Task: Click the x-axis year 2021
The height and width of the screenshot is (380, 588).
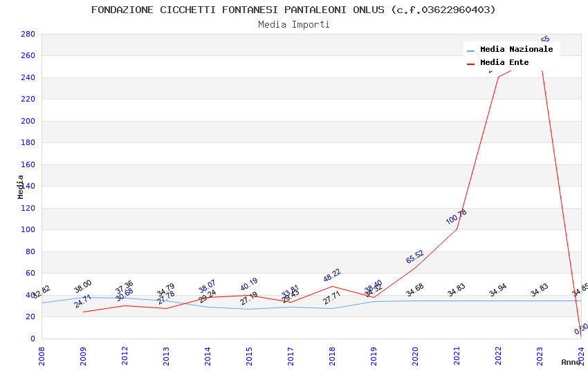Action: pyautogui.click(x=457, y=356)
